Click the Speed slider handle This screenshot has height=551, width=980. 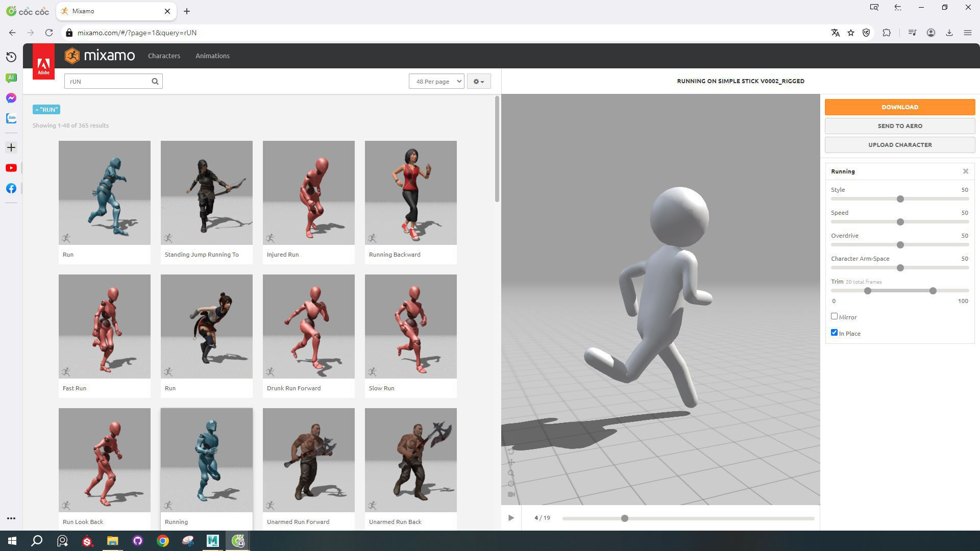coord(900,222)
